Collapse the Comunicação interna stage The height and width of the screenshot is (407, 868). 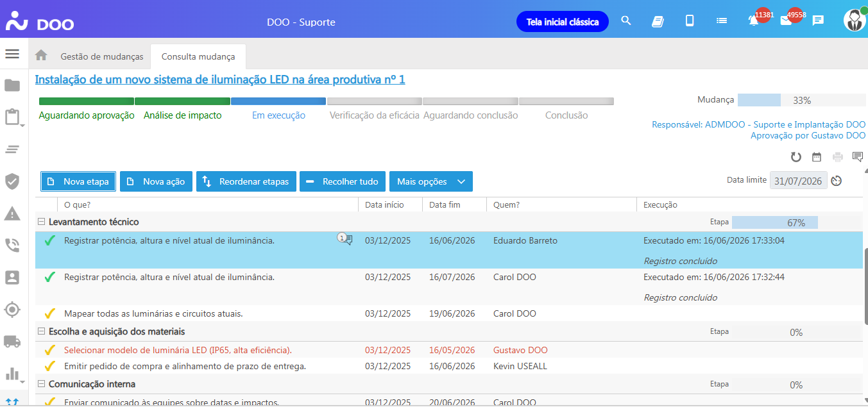pos(41,384)
